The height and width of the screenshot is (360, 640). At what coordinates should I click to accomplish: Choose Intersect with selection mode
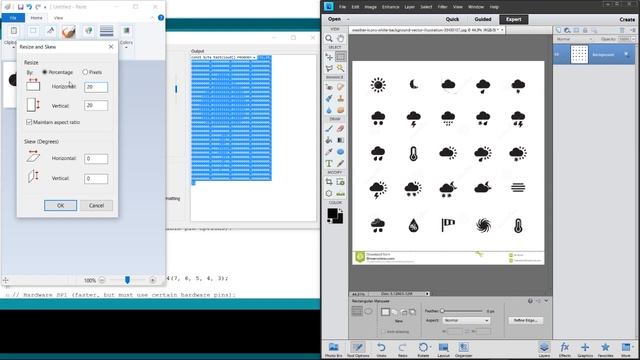(413, 312)
